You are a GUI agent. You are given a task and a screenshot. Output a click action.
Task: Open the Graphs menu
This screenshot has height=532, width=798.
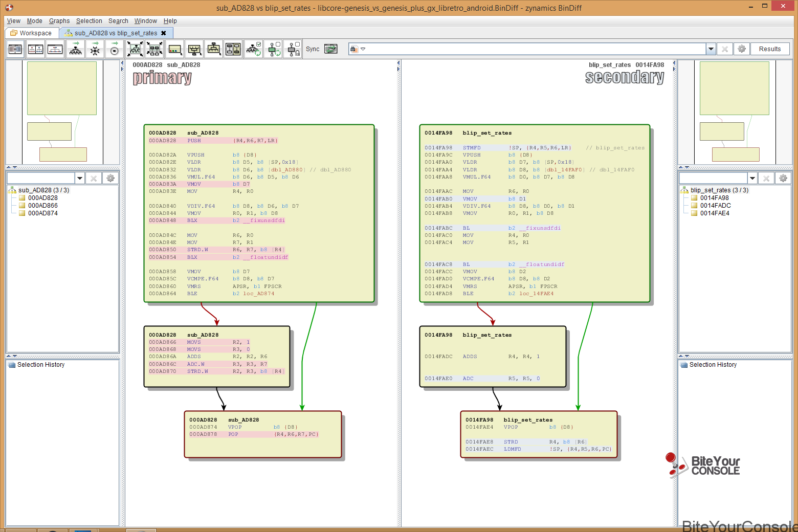point(59,21)
